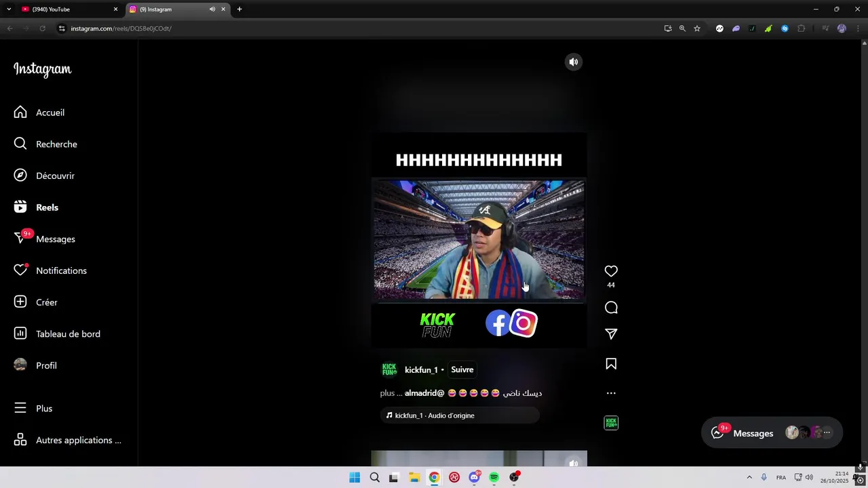Share the reel via paper plane icon
The width and height of the screenshot is (868, 488).
(611, 334)
